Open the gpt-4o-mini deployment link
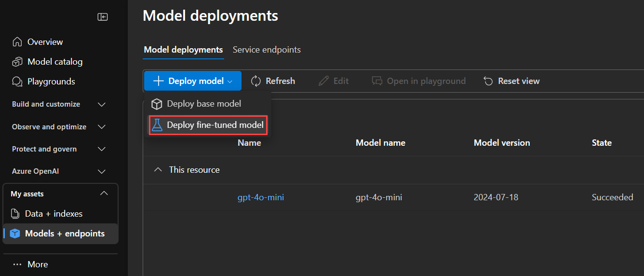This screenshot has width=644, height=276. click(x=260, y=197)
